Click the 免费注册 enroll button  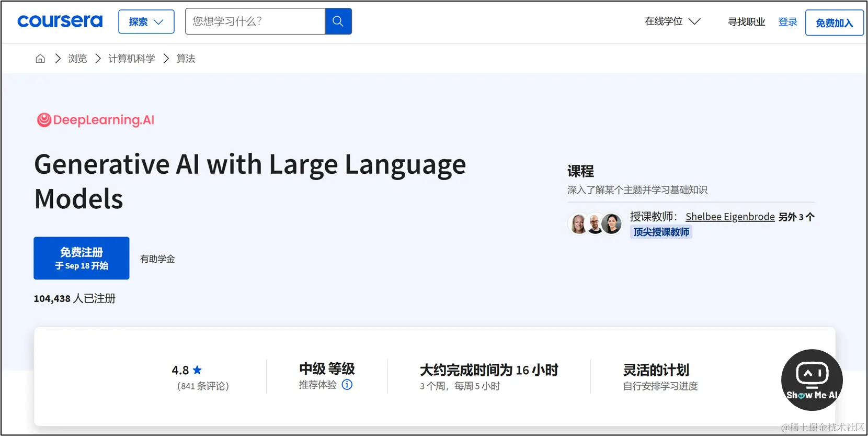[82, 258]
